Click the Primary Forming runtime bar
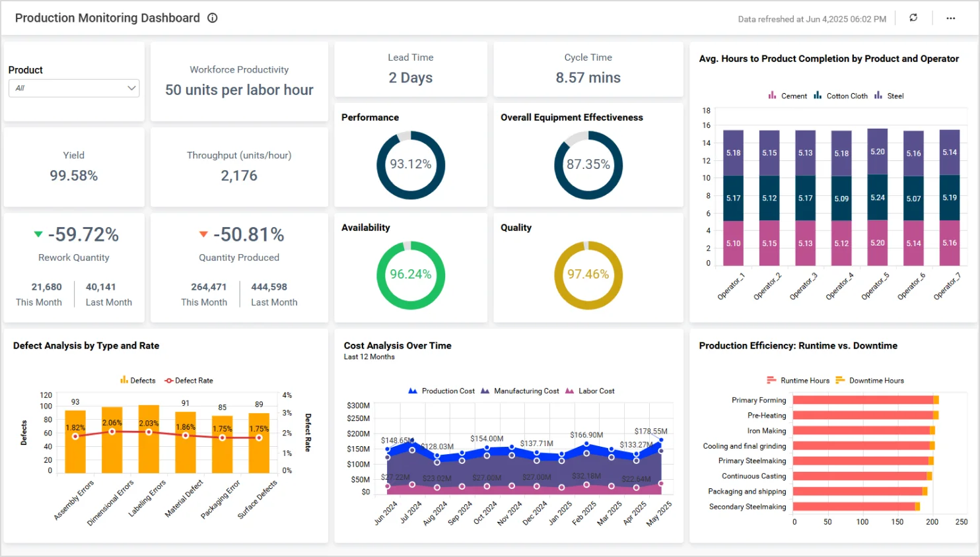Viewport: 980px width, 557px height. pos(862,400)
